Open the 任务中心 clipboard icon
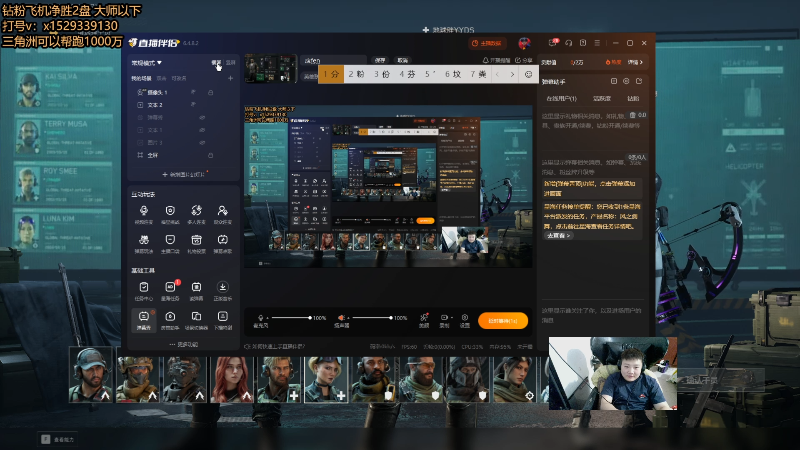The width and height of the screenshot is (800, 450). coord(144,287)
